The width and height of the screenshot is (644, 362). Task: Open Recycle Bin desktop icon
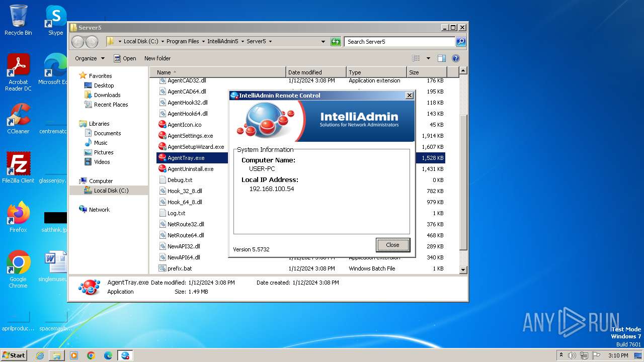pos(18,20)
